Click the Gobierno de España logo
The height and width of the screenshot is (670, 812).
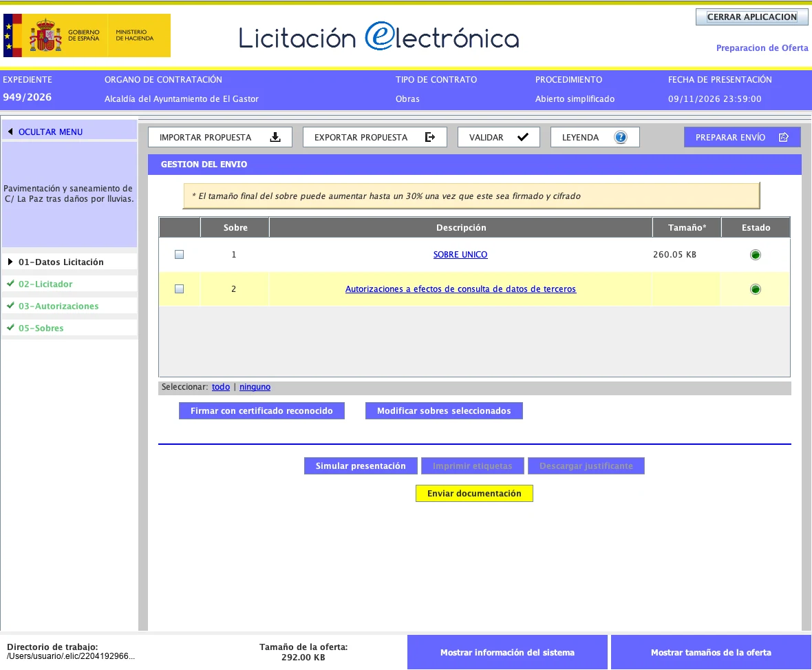click(87, 35)
